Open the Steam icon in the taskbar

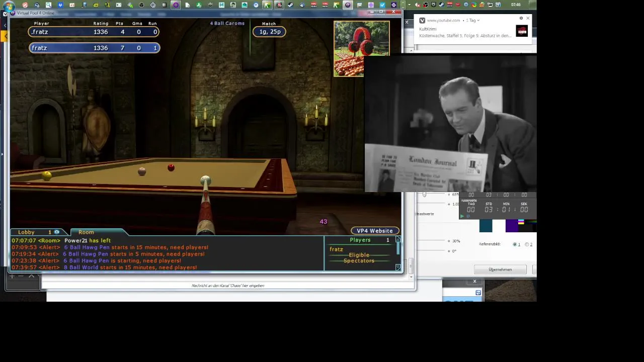click(x=290, y=5)
